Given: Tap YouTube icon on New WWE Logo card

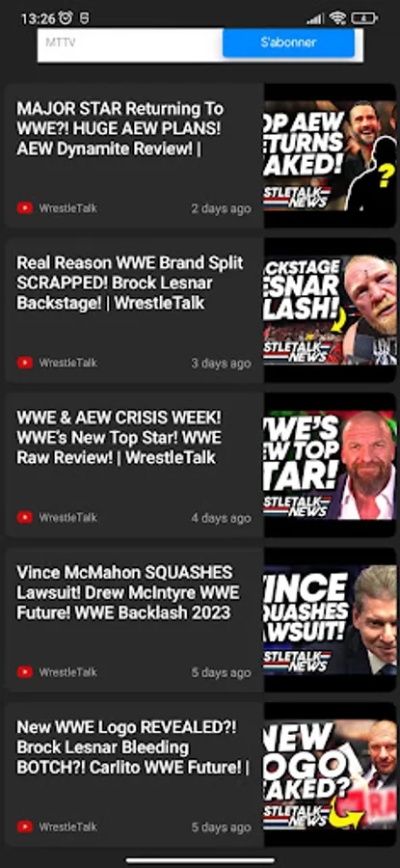Looking at the screenshot, I should (x=25, y=827).
